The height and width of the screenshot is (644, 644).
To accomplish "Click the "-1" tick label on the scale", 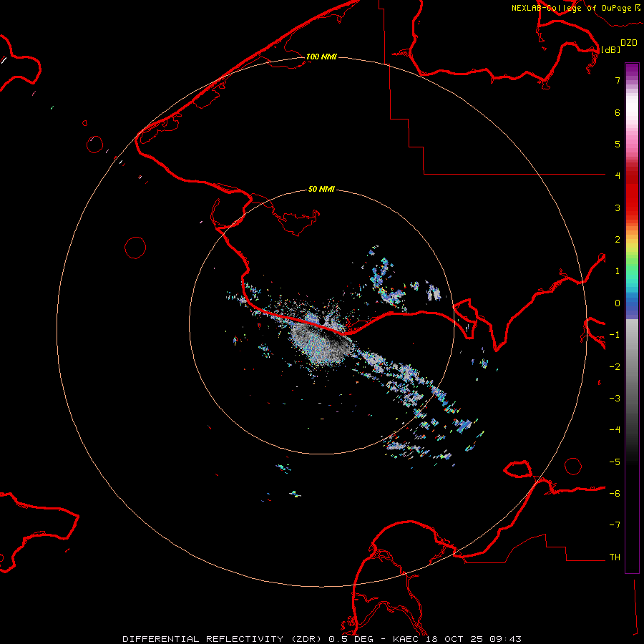I will click(x=615, y=335).
